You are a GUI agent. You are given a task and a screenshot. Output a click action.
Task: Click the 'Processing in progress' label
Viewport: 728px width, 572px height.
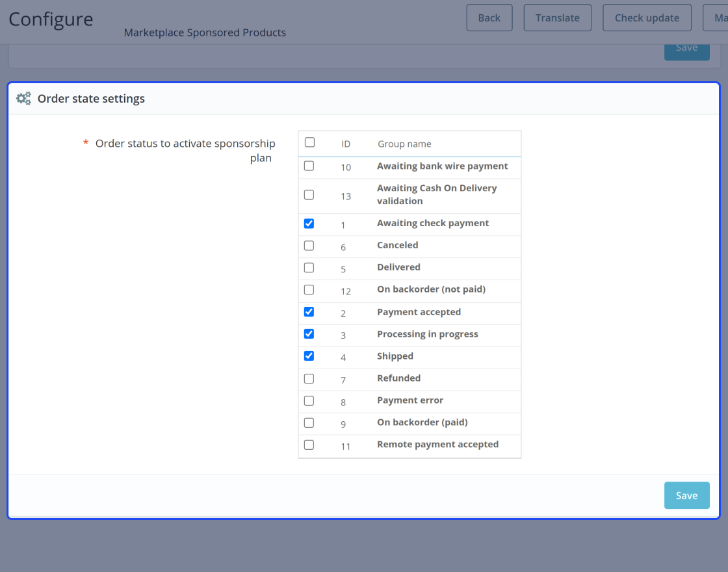tap(428, 334)
